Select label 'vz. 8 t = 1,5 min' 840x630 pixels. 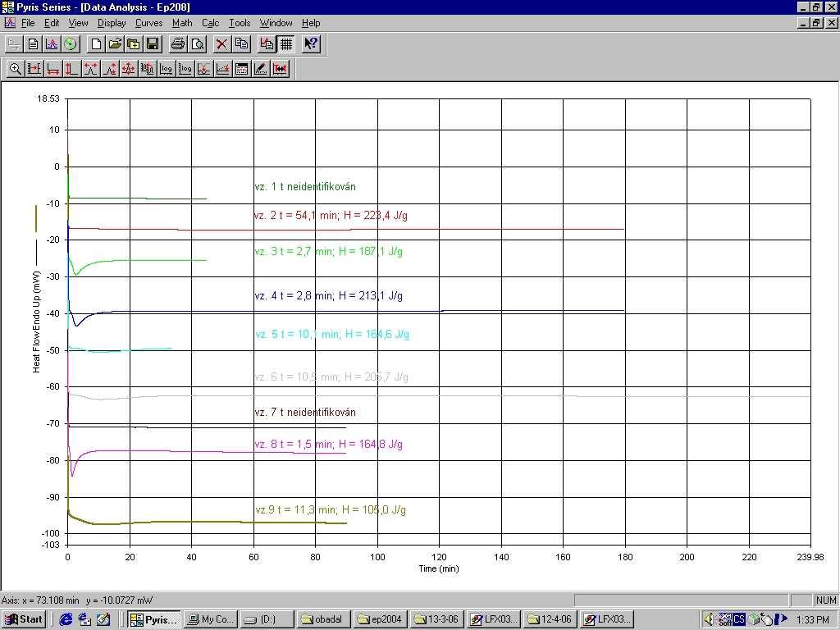pyautogui.click(x=294, y=444)
